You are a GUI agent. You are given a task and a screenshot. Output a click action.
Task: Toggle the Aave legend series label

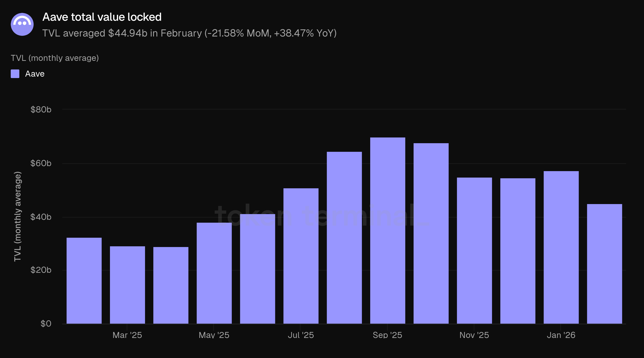pyautogui.click(x=35, y=74)
